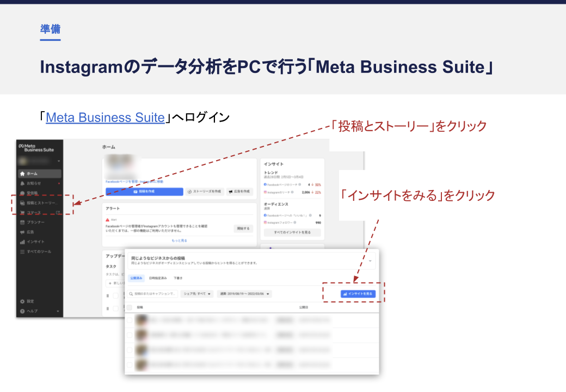Click the Meta Business Suite logo in sidebar

tap(36, 148)
